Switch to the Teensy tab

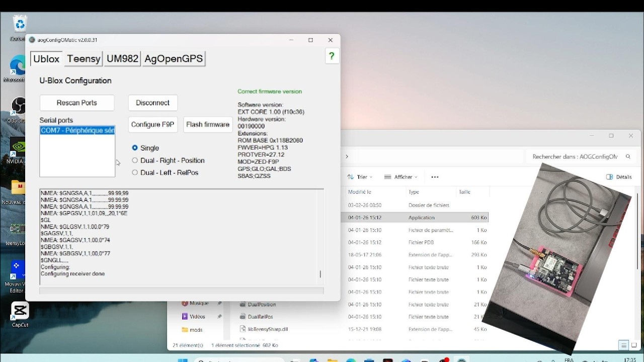point(84,59)
